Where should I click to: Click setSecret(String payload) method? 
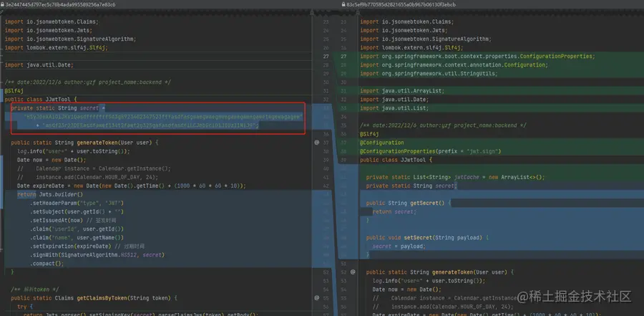coord(427,238)
